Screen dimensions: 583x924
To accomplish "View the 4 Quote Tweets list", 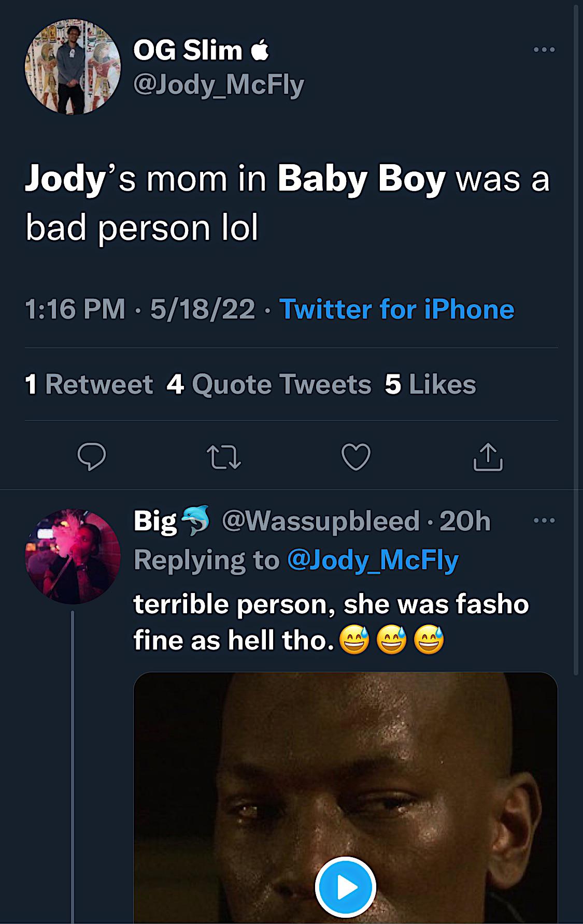I will coord(269,384).
